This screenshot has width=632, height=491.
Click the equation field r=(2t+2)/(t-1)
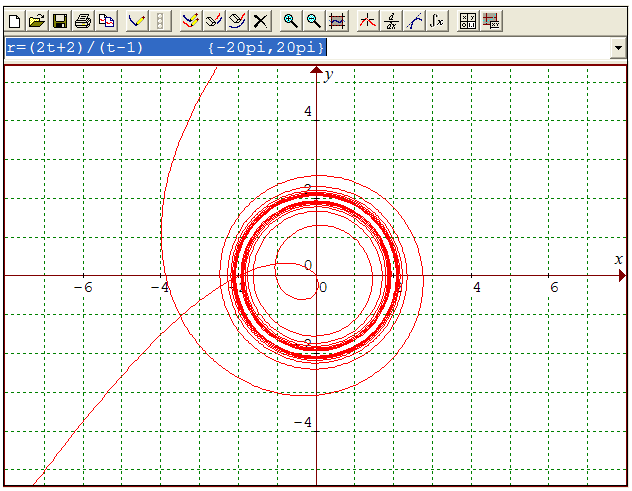click(307, 48)
